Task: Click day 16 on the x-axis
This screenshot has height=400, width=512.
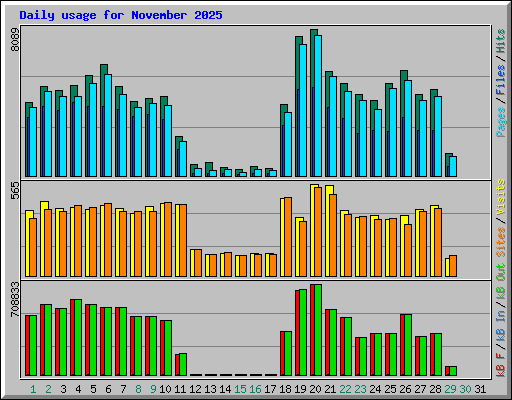Action: pos(255,389)
